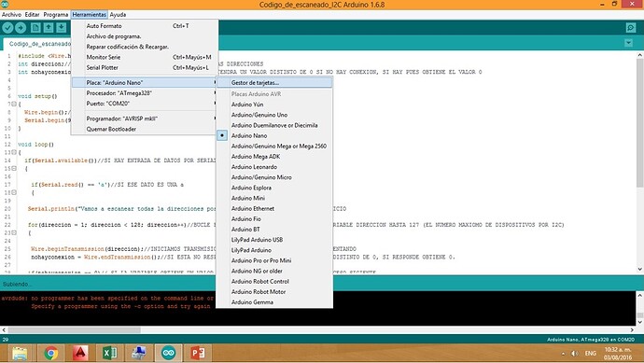Click the volume speaker tray icon

click(x=575, y=354)
